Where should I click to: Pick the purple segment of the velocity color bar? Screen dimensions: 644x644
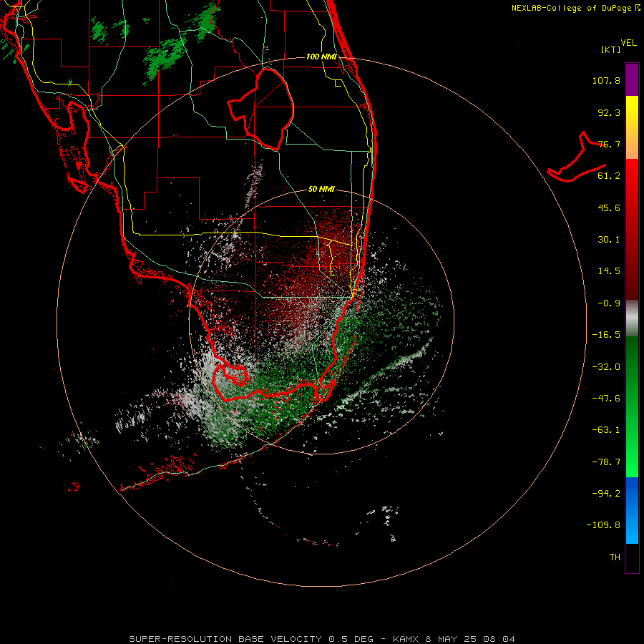point(632,79)
